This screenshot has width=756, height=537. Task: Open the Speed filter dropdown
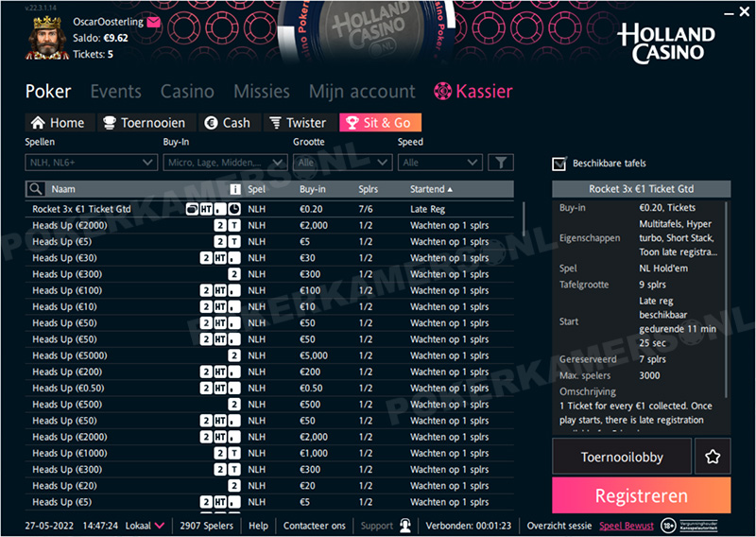pos(439,163)
